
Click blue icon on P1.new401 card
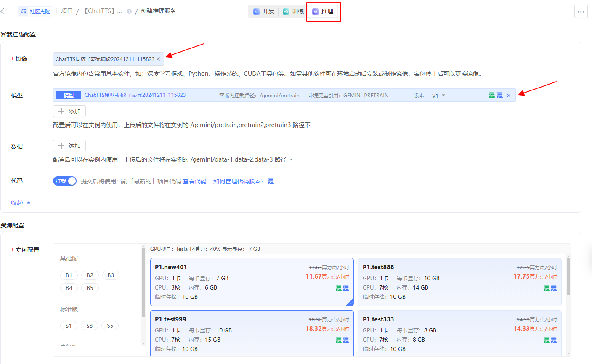tap(346, 288)
